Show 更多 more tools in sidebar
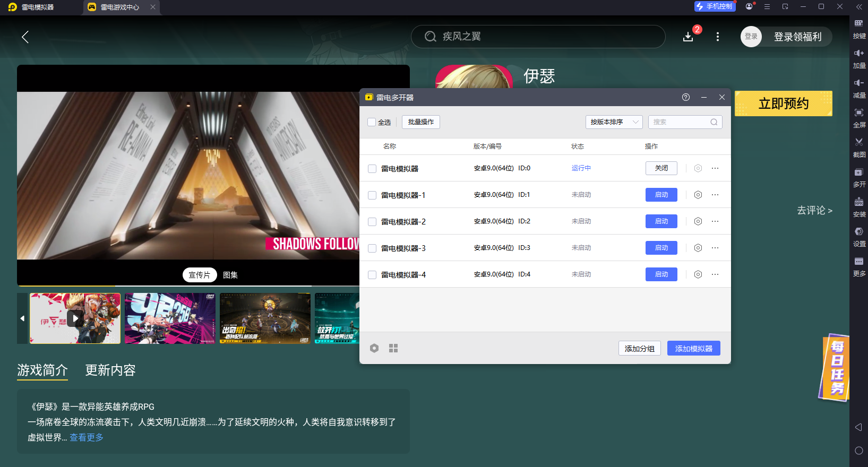The width and height of the screenshot is (868, 467). point(859,266)
